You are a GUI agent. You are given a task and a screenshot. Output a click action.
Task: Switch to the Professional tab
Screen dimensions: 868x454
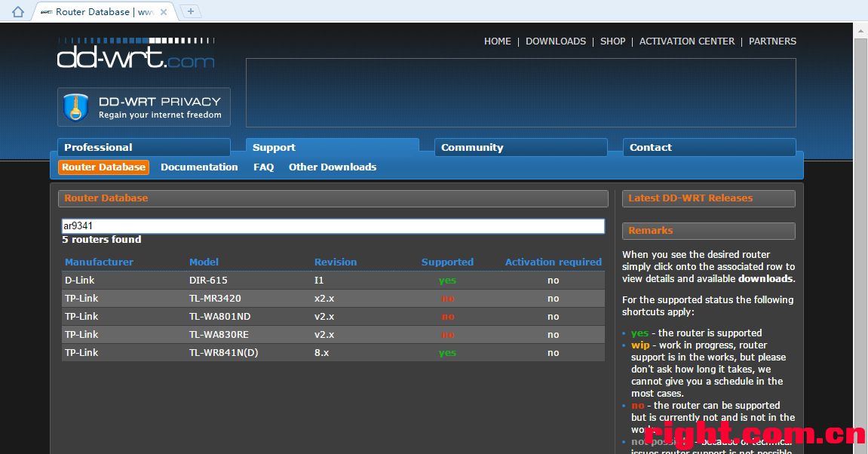coord(144,147)
